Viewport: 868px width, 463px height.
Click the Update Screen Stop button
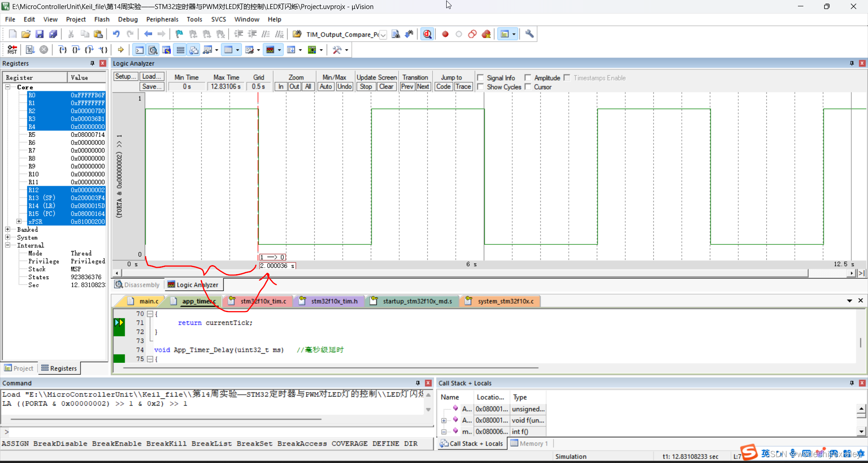pos(366,87)
